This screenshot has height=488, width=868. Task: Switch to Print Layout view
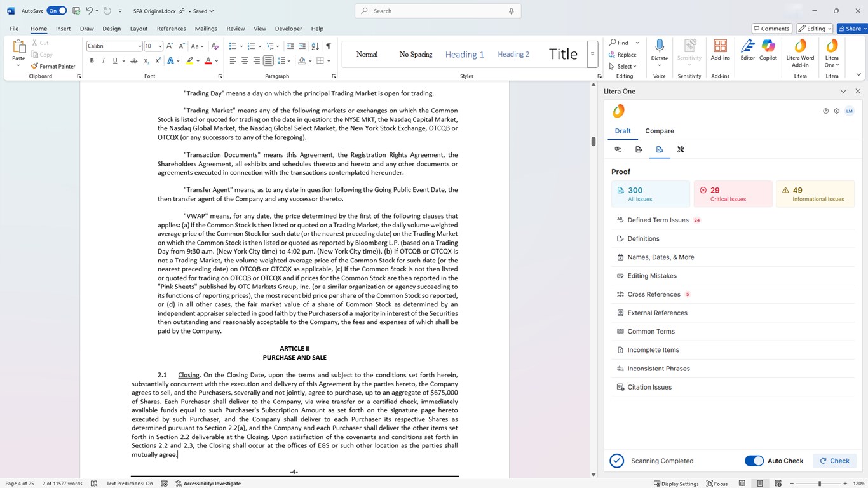click(x=760, y=484)
